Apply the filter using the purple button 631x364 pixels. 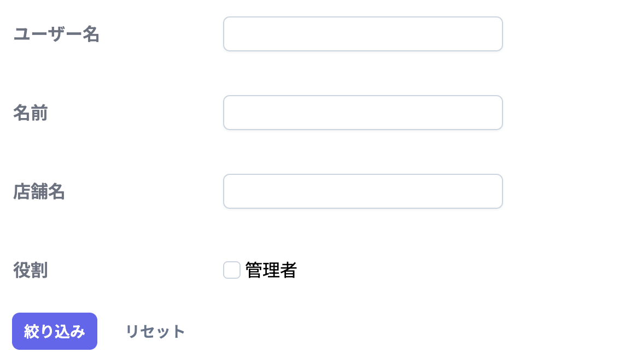pyautogui.click(x=55, y=331)
